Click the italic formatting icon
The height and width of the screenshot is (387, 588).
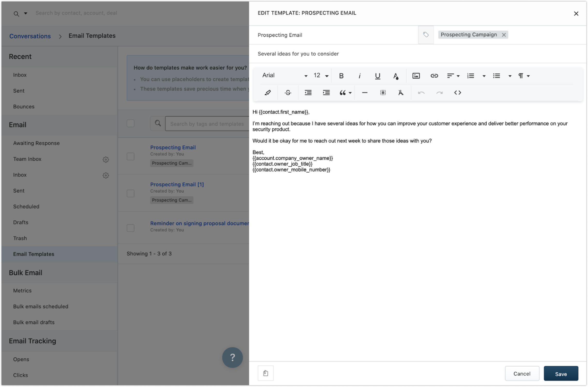[x=359, y=76]
